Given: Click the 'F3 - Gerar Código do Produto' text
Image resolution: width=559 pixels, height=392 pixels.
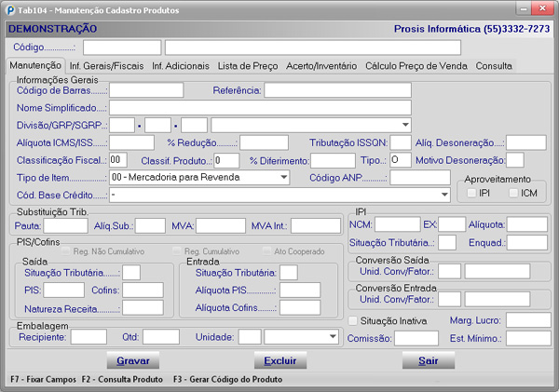Looking at the screenshot, I should click(228, 380).
